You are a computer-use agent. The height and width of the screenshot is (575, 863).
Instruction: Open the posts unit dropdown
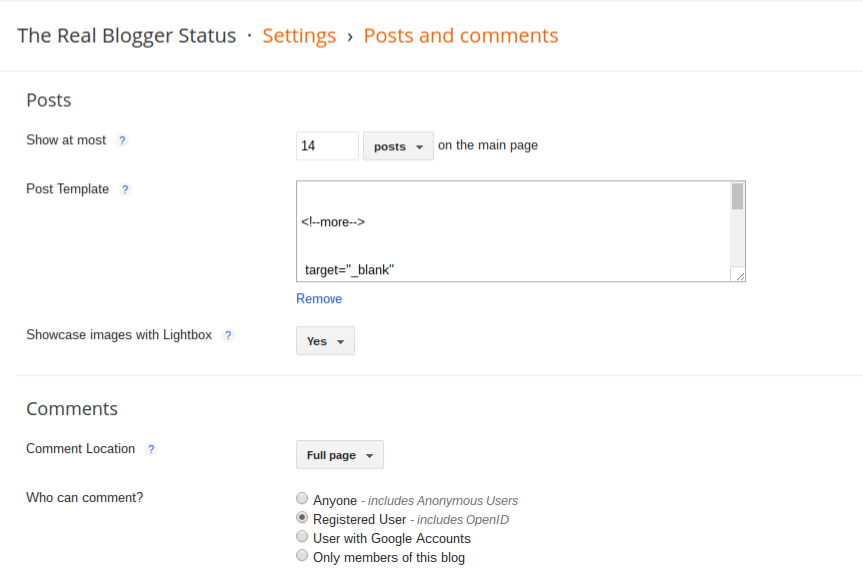398,146
